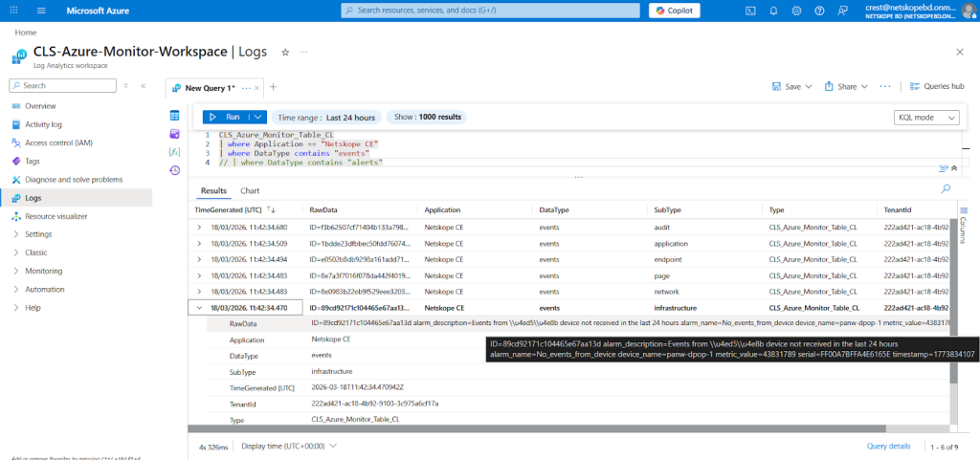
Task: Select the page subtype cell
Action: pos(661,275)
